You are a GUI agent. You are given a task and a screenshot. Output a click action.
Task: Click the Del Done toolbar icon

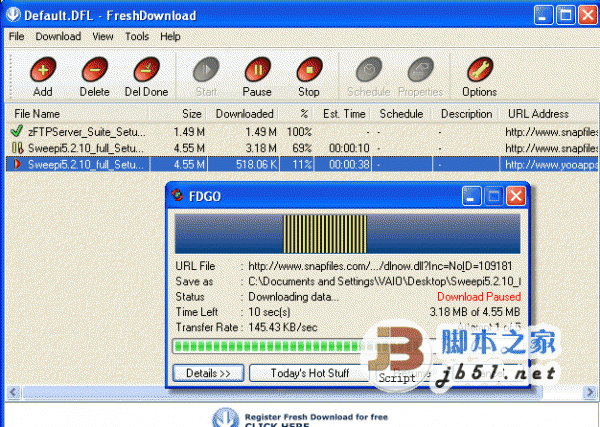pyautogui.click(x=147, y=70)
